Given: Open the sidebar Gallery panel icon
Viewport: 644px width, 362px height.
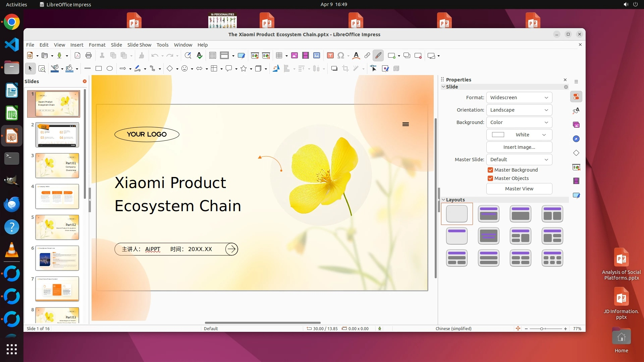Looking at the screenshot, I should click(x=576, y=125).
